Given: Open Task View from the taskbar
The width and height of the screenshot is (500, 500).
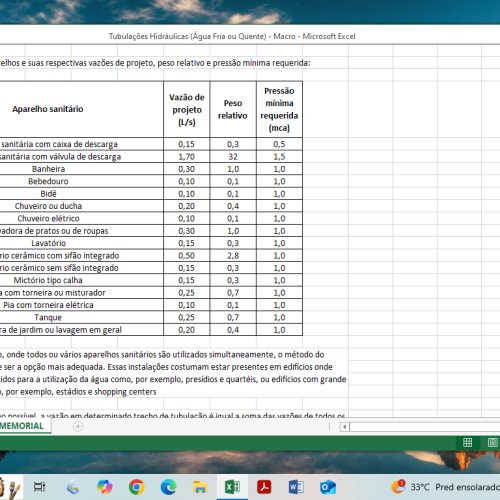Looking at the screenshot, I should click(39, 487).
